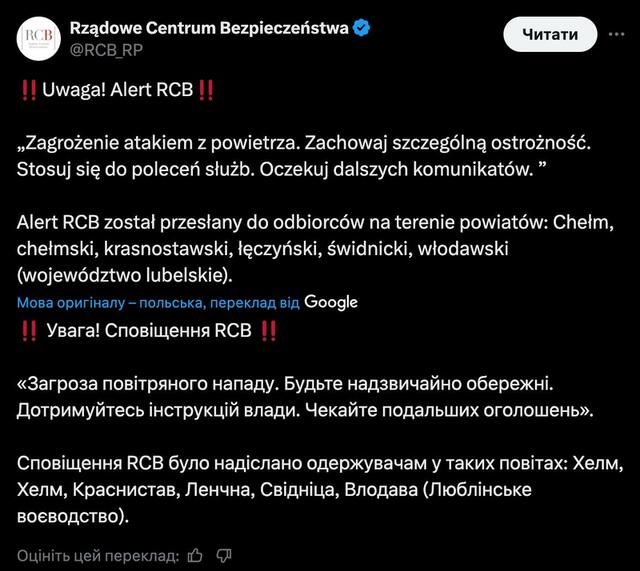
Task: Click the red exclamation emoji after Alert RCB
Action: click(205, 90)
